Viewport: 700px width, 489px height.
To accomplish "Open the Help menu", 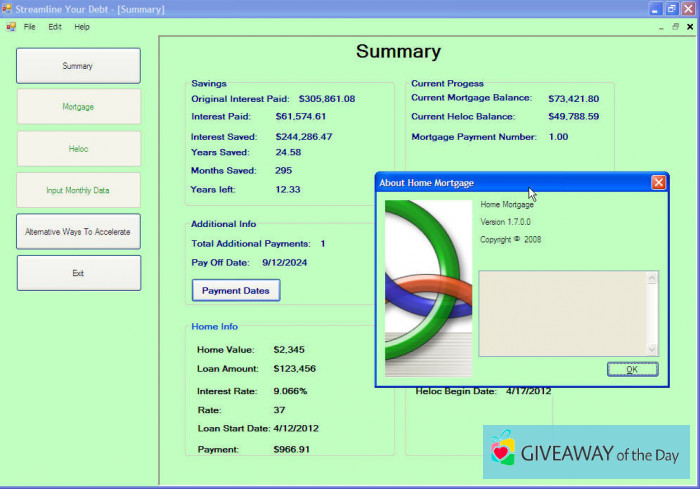I will [82, 27].
